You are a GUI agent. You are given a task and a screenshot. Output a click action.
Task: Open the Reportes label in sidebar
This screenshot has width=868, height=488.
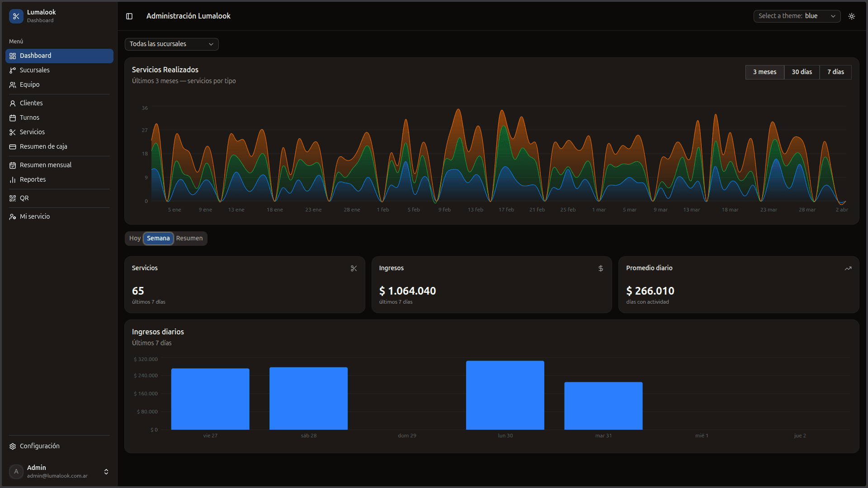coord(33,179)
